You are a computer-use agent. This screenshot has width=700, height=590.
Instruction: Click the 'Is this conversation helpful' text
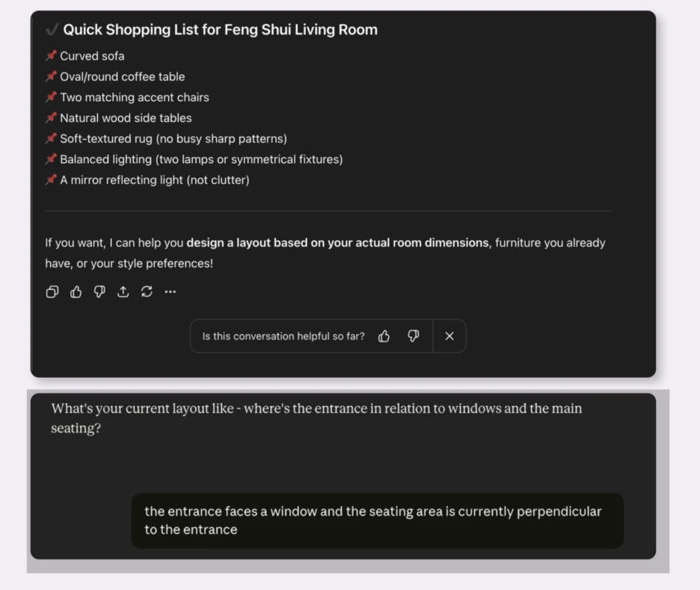283,336
